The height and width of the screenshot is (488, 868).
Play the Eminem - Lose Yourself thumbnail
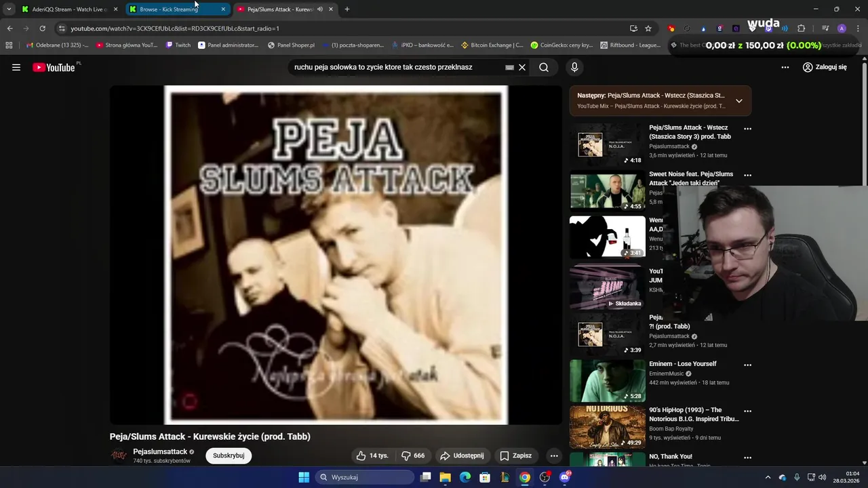click(x=607, y=380)
